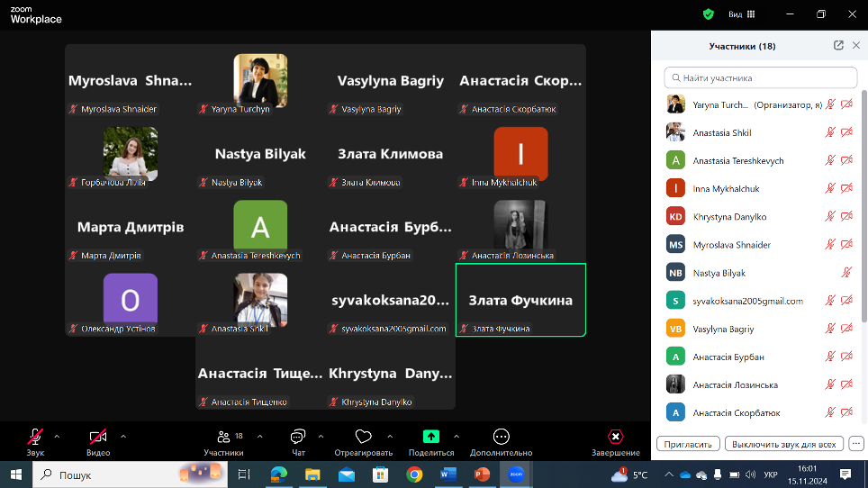Click Yaryna Turchyn muted microphone icon in list
The width and height of the screenshot is (868, 488).
coord(830,104)
